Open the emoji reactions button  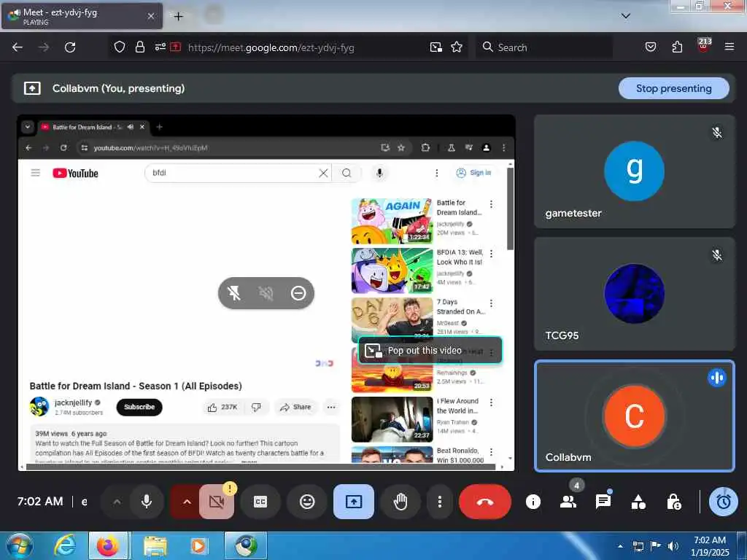coord(307,502)
